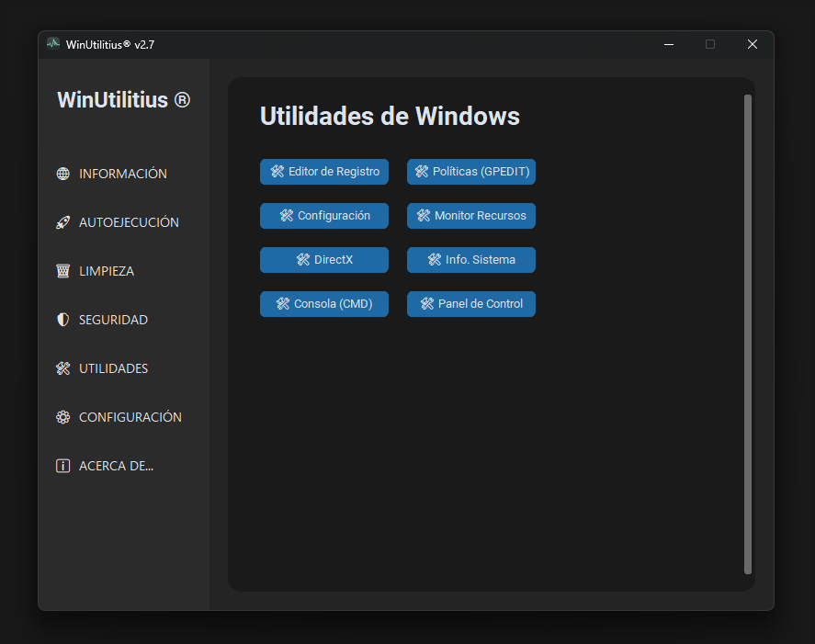This screenshot has width=815, height=644.
Task: Click the gear icon for CONFIGURACIÓN
Action: [62, 417]
